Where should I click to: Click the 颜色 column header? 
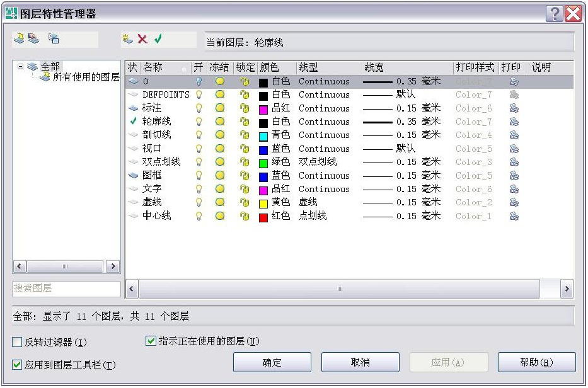(277, 67)
